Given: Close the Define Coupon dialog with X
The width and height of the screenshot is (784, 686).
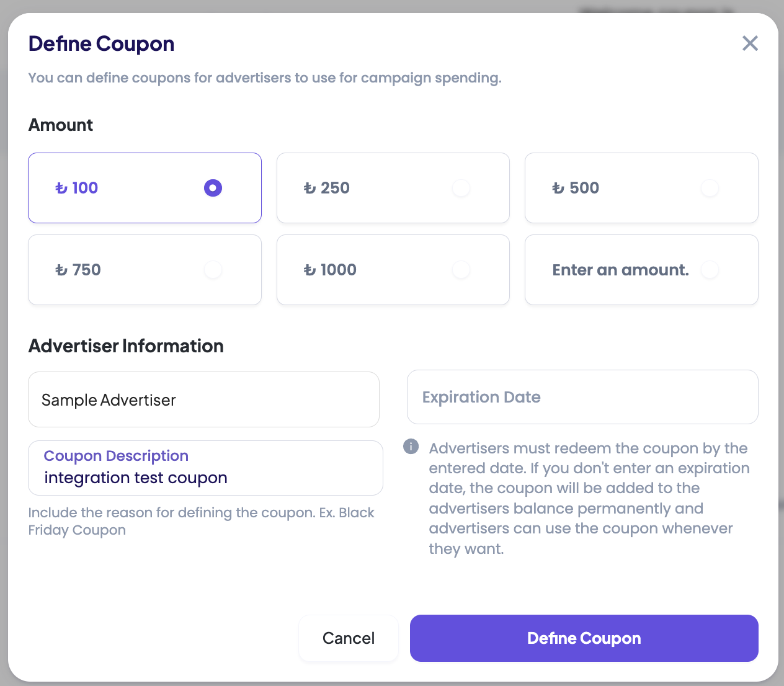Looking at the screenshot, I should (750, 43).
